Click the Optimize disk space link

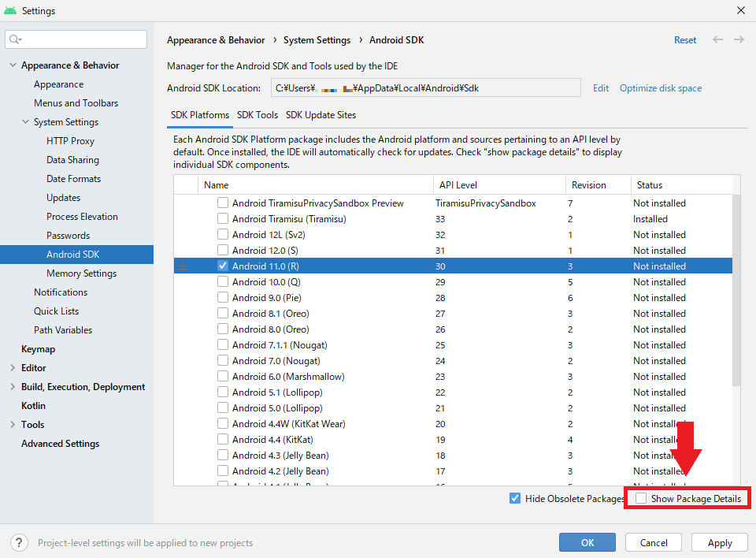[x=660, y=87]
